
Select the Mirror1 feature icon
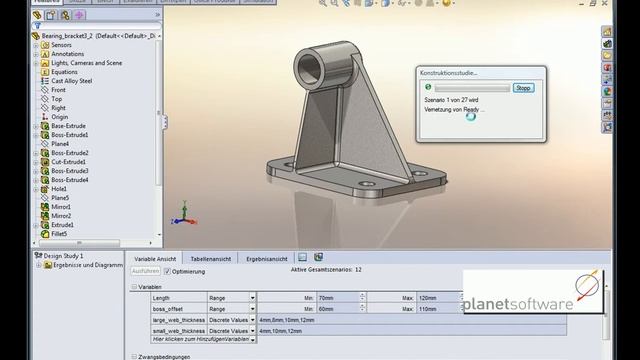point(45,207)
